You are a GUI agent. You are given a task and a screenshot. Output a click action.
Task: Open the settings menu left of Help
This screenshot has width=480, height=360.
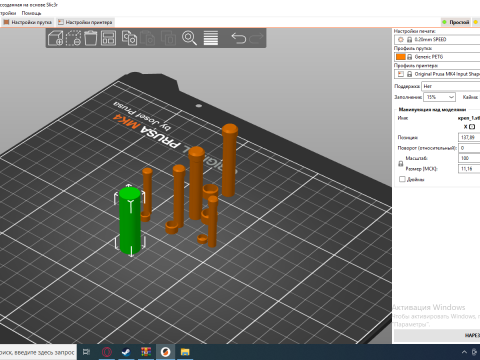click(8, 13)
